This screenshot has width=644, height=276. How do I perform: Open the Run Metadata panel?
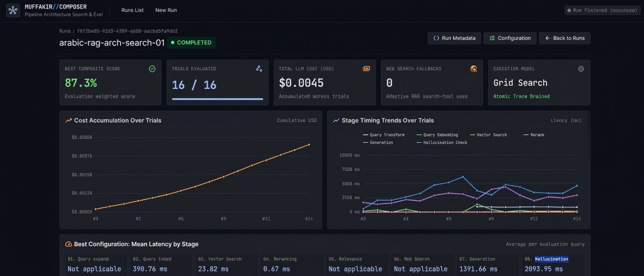click(x=454, y=38)
